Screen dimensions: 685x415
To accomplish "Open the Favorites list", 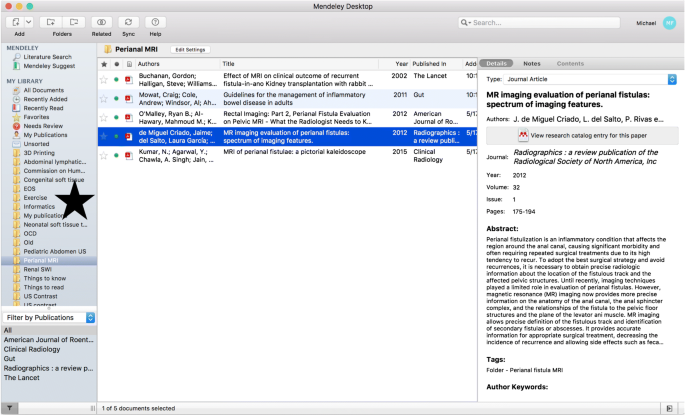I will pos(36,117).
